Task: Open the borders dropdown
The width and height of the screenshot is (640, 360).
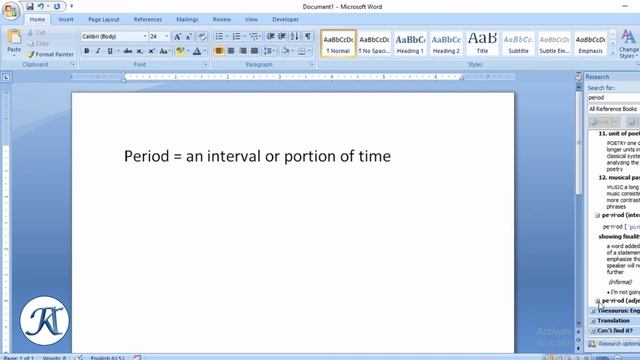Action: pos(309,51)
